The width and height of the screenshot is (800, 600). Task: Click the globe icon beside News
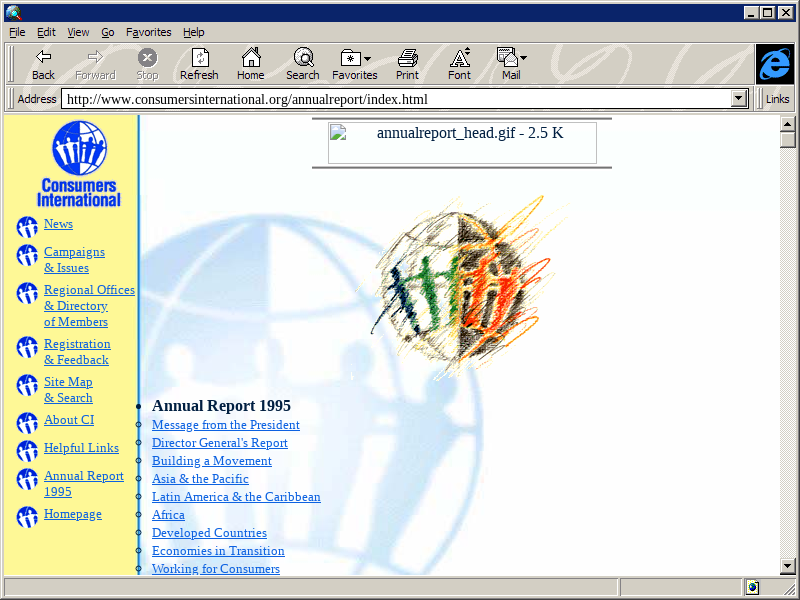(x=27, y=227)
